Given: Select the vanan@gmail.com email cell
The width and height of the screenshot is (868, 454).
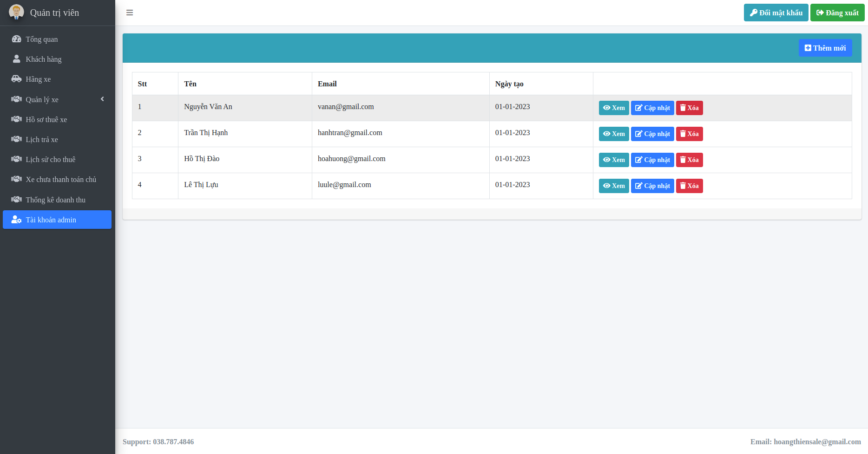Looking at the screenshot, I should pyautogui.click(x=346, y=107).
